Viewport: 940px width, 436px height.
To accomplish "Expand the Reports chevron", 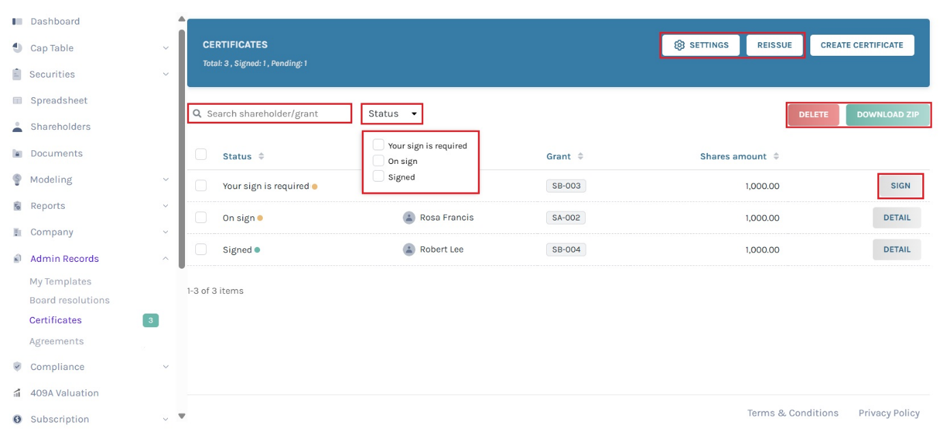I will tap(166, 206).
